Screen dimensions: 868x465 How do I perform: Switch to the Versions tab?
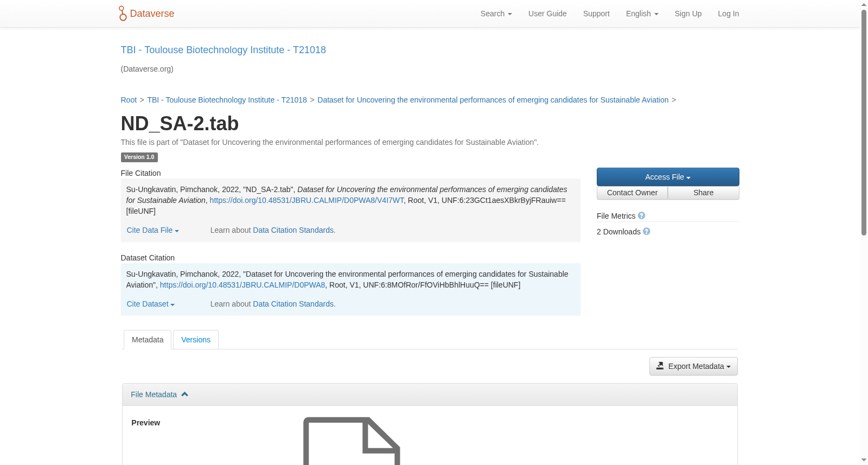[196, 340]
